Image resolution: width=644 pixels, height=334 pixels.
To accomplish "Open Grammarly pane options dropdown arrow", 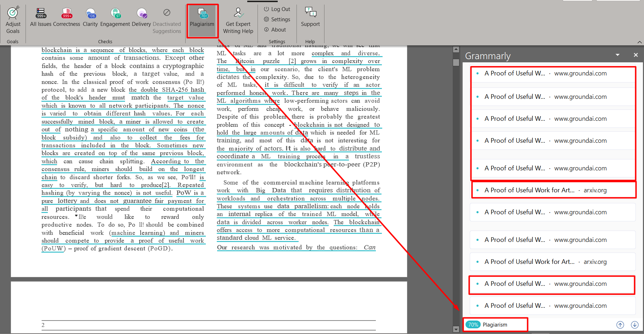I will pos(617,55).
